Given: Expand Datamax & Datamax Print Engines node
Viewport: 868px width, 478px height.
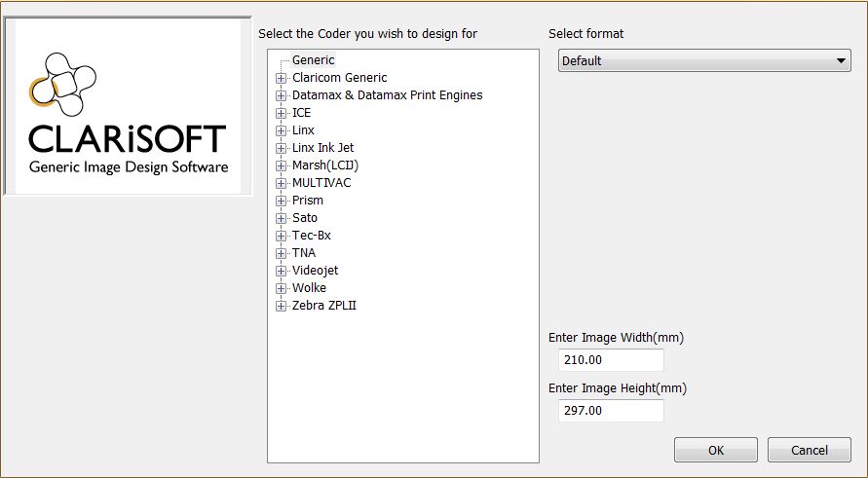Looking at the screenshot, I should click(282, 95).
